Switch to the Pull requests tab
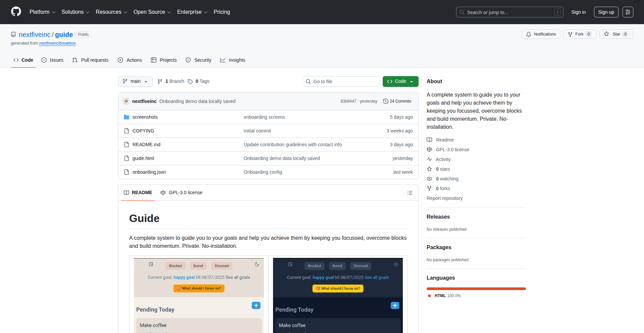 (x=90, y=60)
